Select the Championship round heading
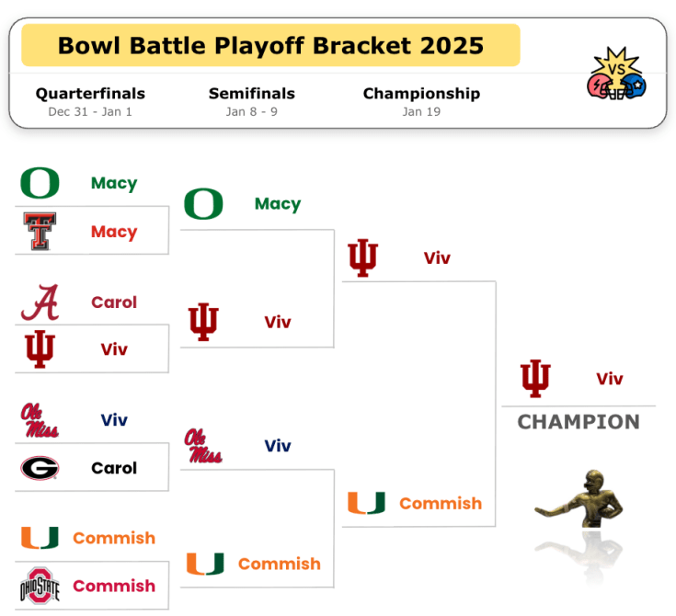676x616 pixels. pyautogui.click(x=421, y=94)
